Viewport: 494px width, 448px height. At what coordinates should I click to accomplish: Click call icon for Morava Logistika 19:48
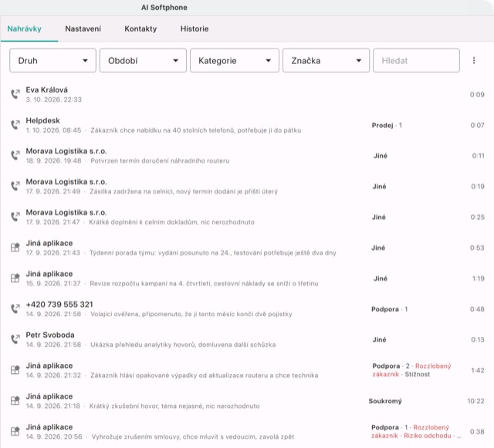tap(15, 156)
